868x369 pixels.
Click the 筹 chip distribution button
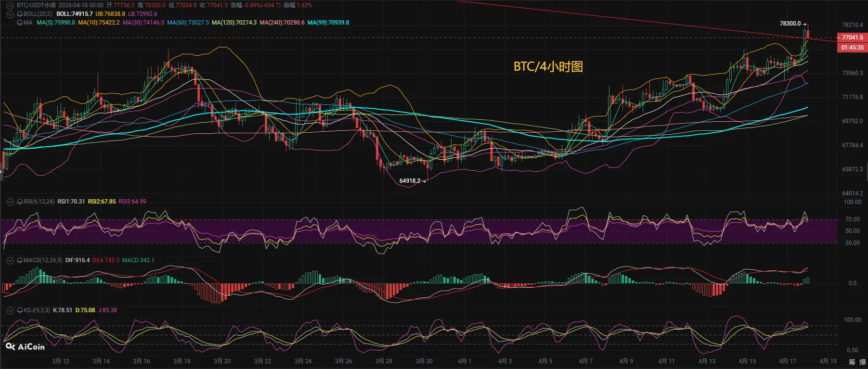[852, 362]
